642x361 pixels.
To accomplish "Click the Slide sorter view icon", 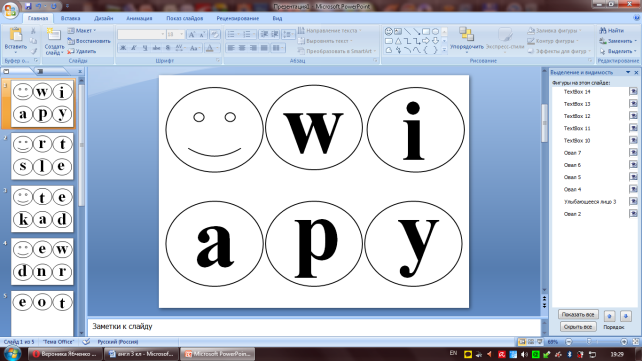I will [531, 342].
